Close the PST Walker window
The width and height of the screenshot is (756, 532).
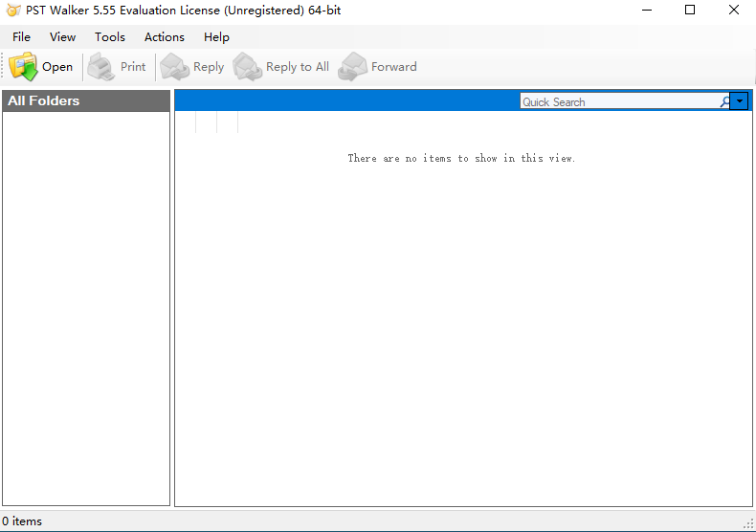pos(734,11)
